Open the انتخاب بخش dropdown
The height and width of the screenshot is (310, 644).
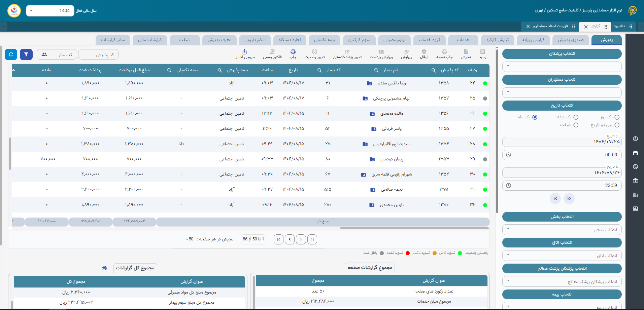pyautogui.click(x=562, y=230)
